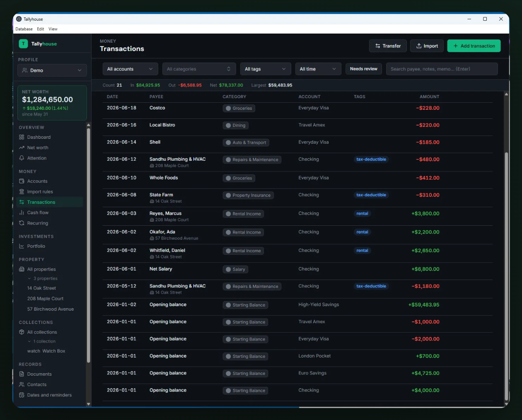This screenshot has width=522, height=420.
Task: Click the Tallyhouse logo icon in sidebar
Action: 23,43
